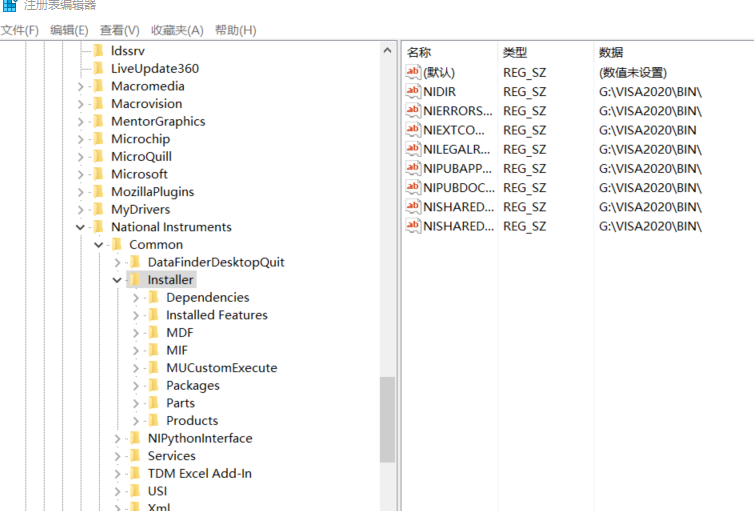This screenshot has width=754, height=511.
Task: Click the Installer folder icon
Action: point(135,280)
